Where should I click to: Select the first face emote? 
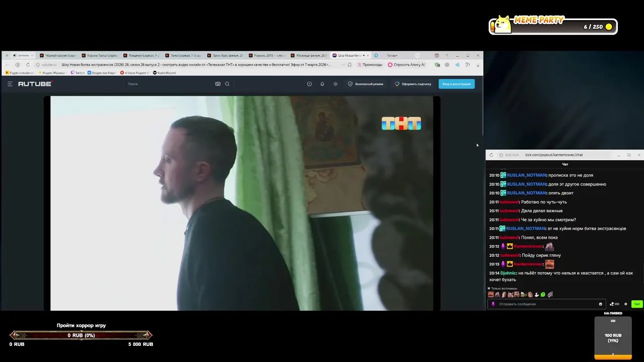click(491, 295)
